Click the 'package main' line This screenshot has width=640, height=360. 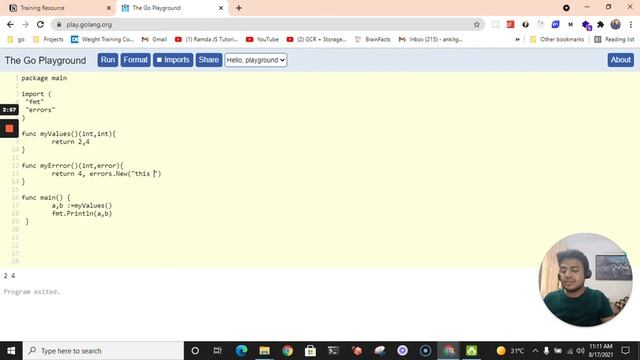[44, 78]
